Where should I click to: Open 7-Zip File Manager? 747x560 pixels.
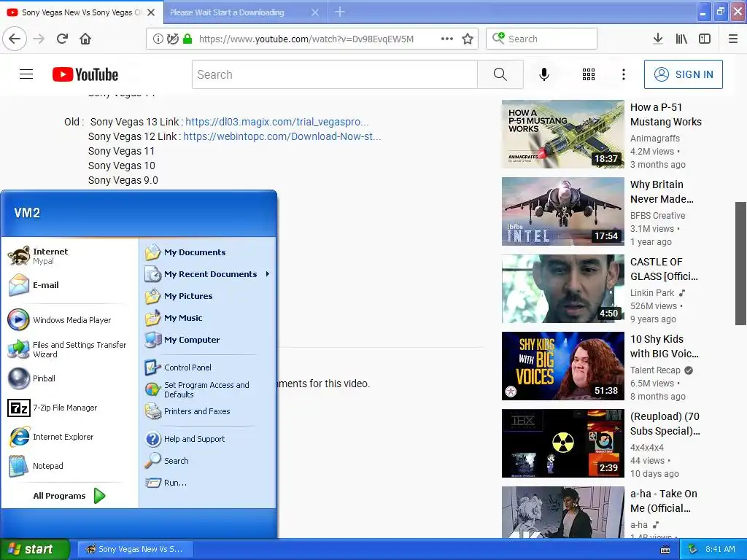(69, 408)
